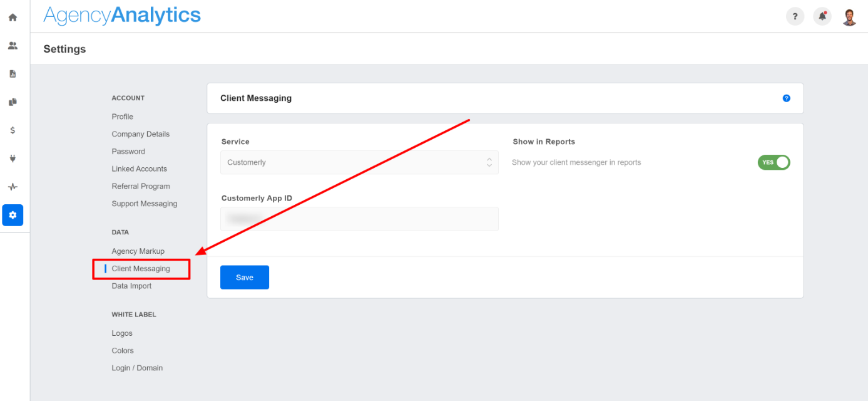Open the notifications bell icon

point(822,17)
